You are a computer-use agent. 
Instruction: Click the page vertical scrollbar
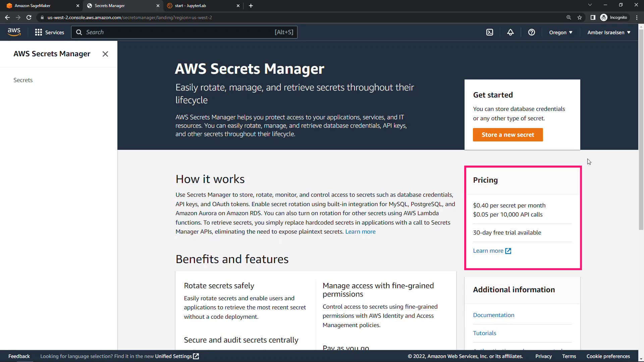(641, 134)
